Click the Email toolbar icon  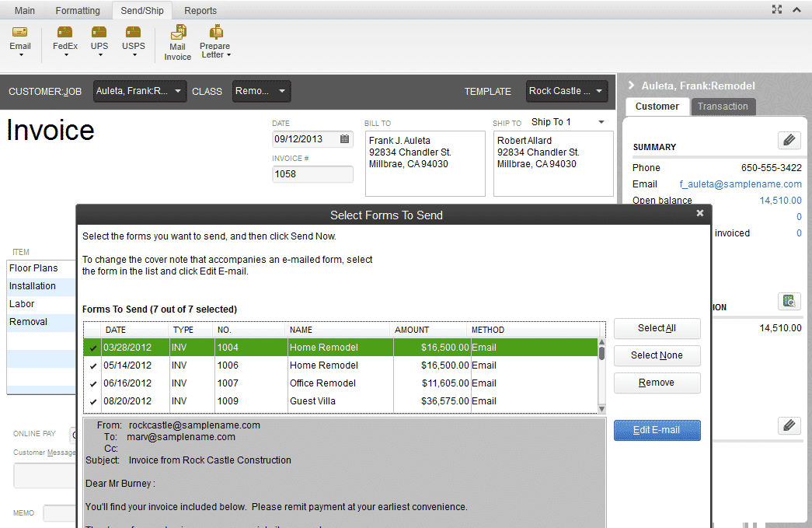click(19, 32)
